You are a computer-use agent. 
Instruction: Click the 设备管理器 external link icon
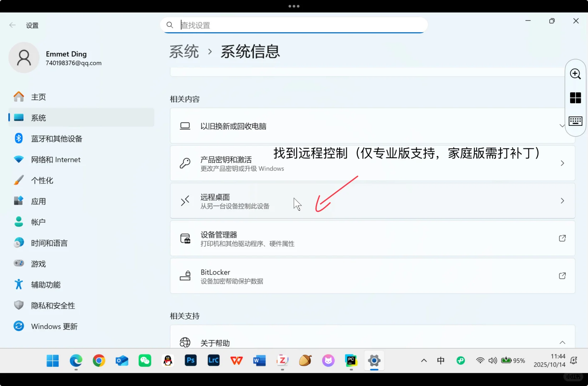(x=562, y=238)
